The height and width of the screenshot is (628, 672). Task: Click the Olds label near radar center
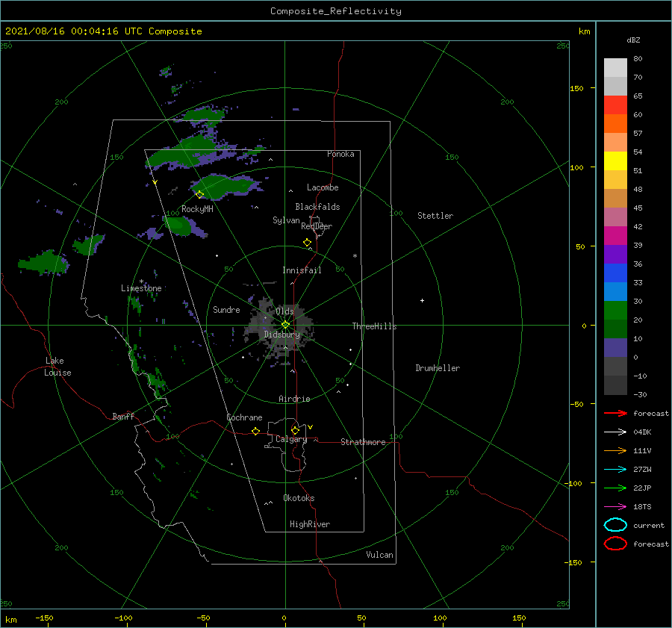(284, 311)
